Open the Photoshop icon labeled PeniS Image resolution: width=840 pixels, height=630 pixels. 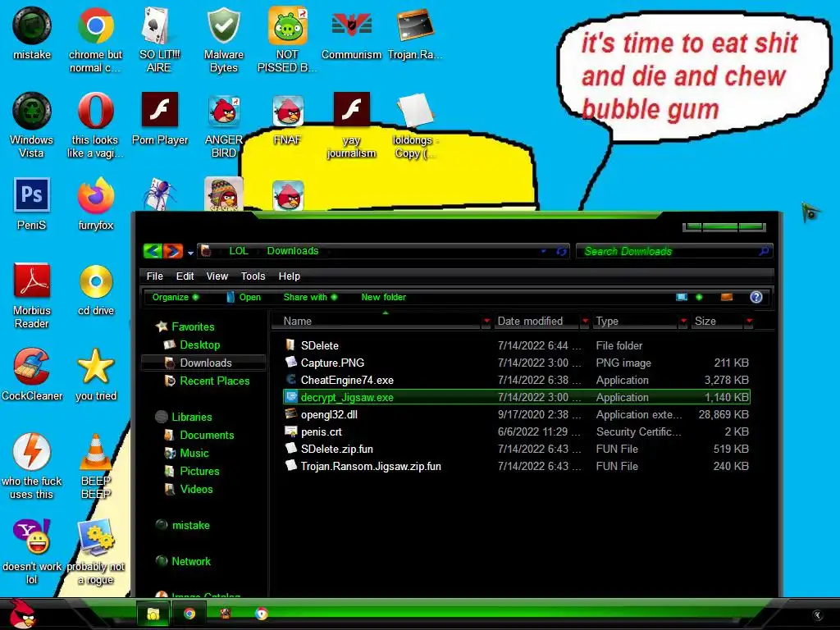point(32,203)
